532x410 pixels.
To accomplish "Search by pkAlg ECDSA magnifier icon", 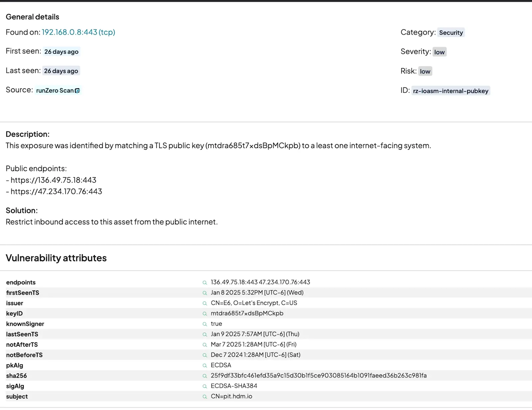I will click(x=205, y=365).
